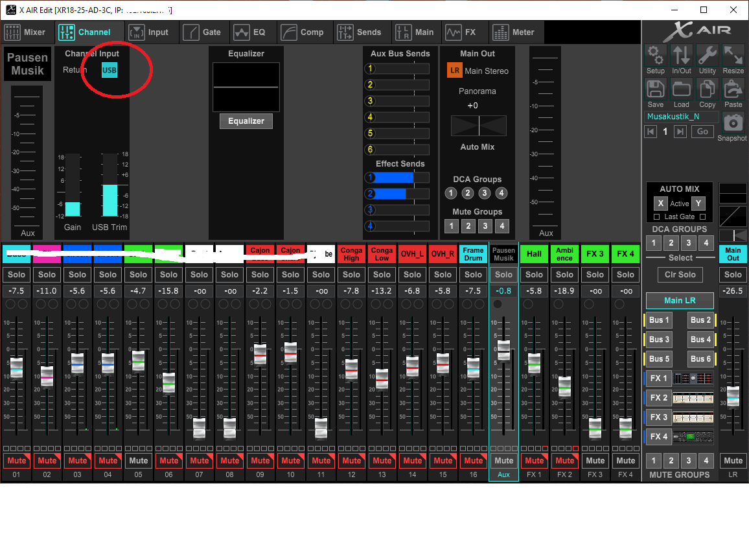This screenshot has width=749, height=560.
Task: Take a snapshot with the camera icon
Action: (x=733, y=122)
